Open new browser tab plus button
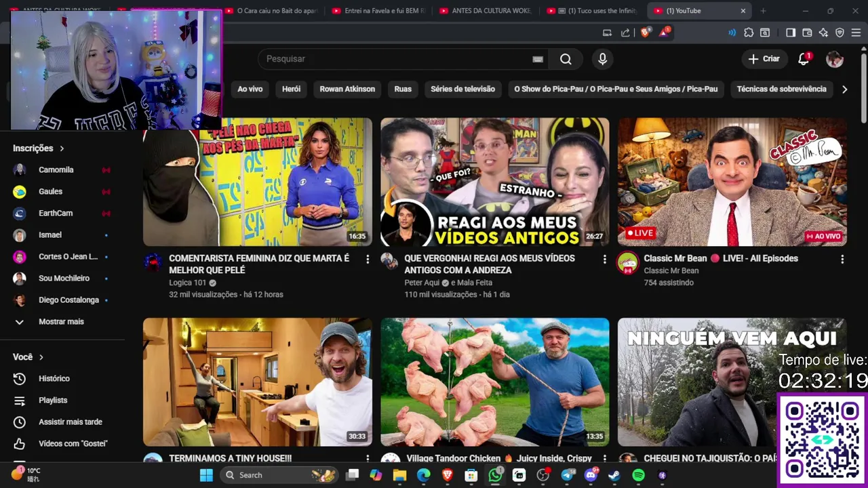The width and height of the screenshot is (868, 488). coord(763,11)
